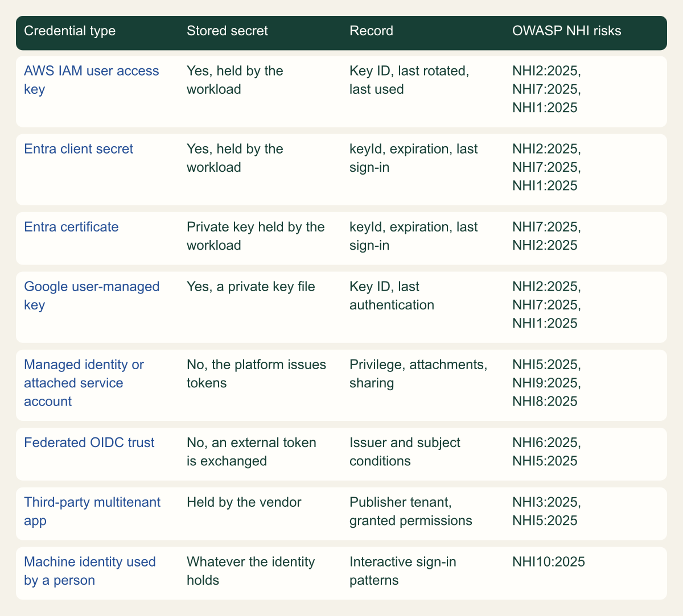This screenshot has width=683, height=616.
Task: Open the Entra certificate link
Action: [71, 227]
